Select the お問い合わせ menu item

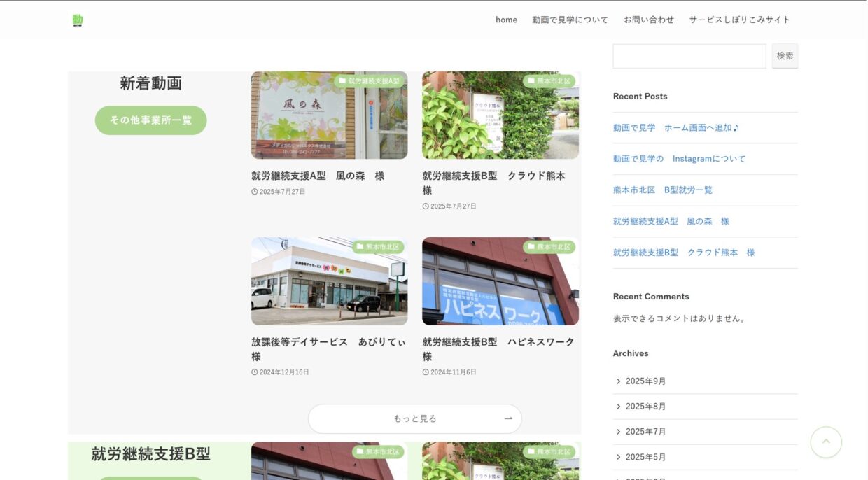[x=648, y=20]
